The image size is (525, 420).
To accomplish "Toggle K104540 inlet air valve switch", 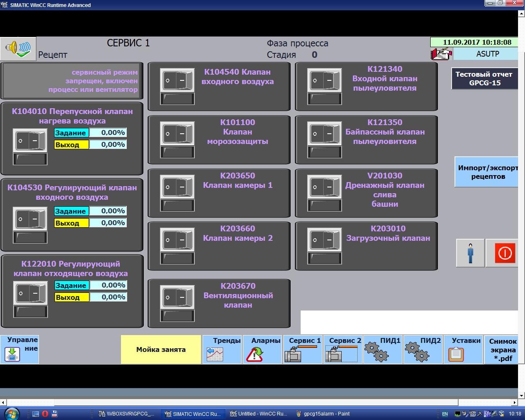I will click(177, 80).
